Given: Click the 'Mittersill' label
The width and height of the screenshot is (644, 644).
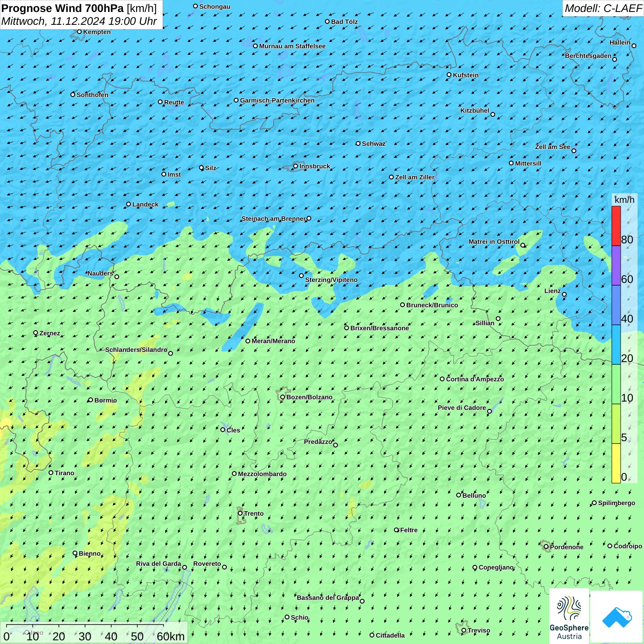Looking at the screenshot, I should click(528, 163).
